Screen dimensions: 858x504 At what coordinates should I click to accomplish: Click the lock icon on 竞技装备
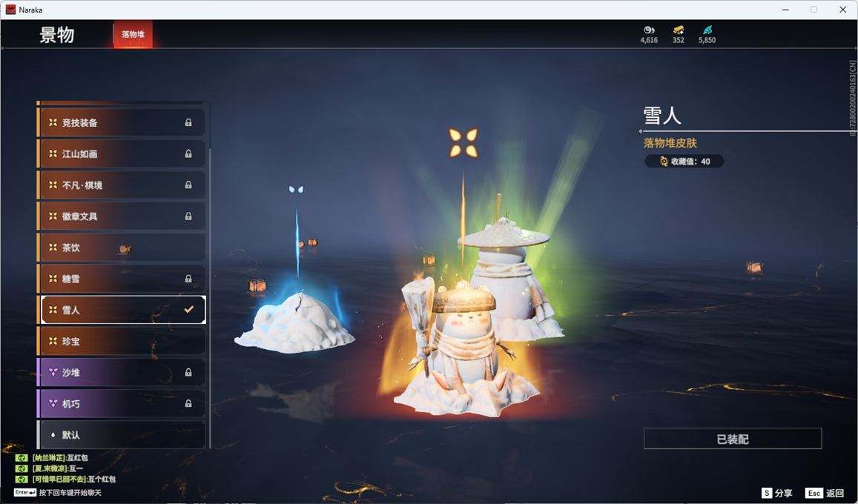tap(188, 122)
